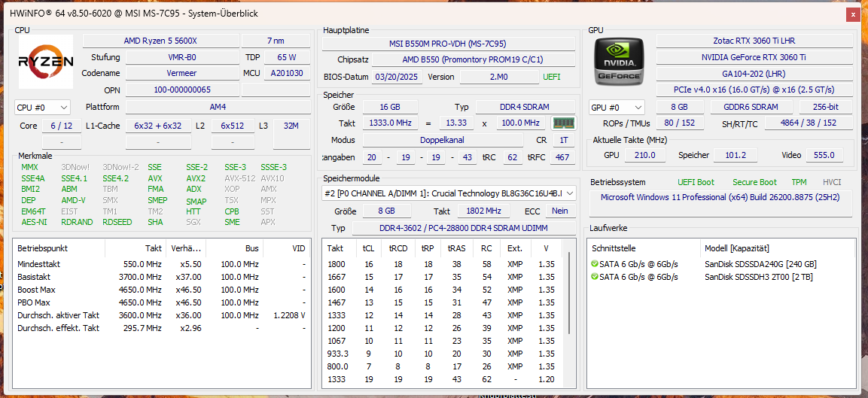Click the 933.3 timing row
The height and width of the screenshot is (398, 868).
tap(443, 353)
